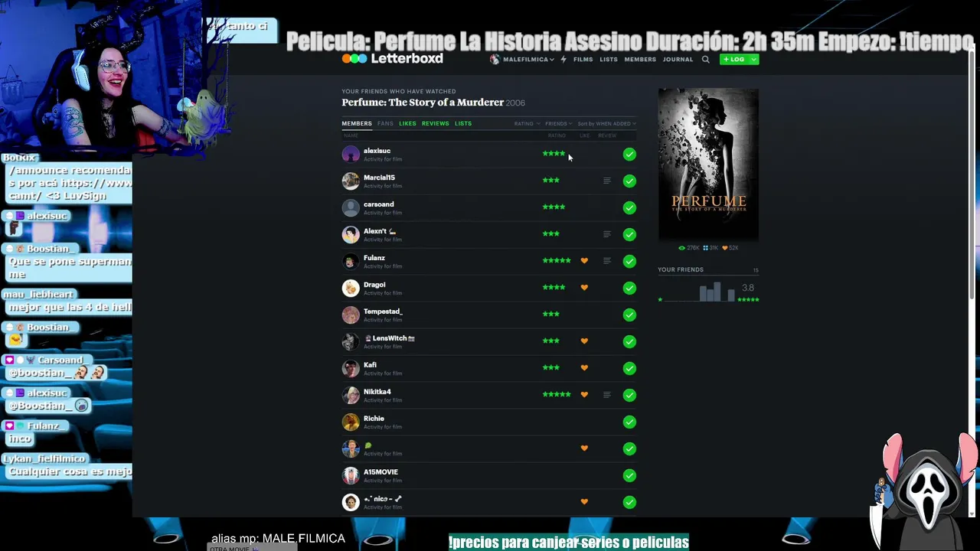
Task: Open the Nikitka4 profile name link
Action: 377,392
